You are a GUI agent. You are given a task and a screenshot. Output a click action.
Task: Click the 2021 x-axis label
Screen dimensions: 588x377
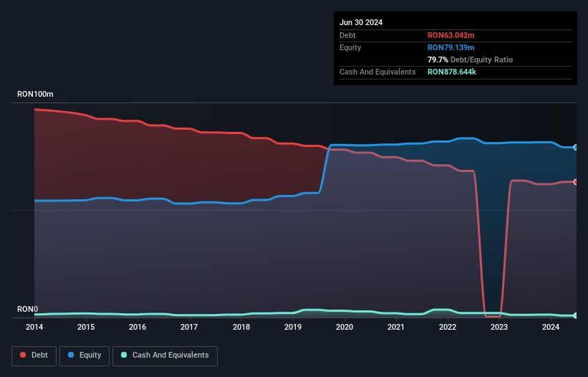[396, 327]
